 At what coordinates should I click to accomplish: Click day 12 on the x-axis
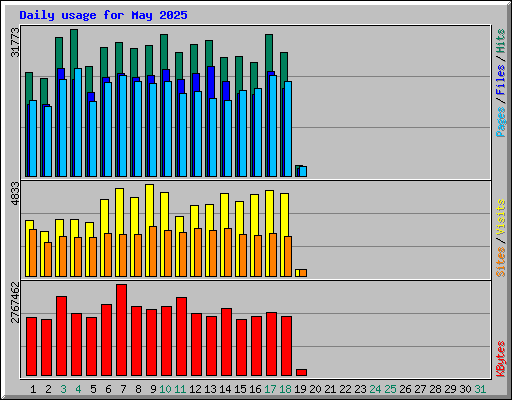click(195, 389)
